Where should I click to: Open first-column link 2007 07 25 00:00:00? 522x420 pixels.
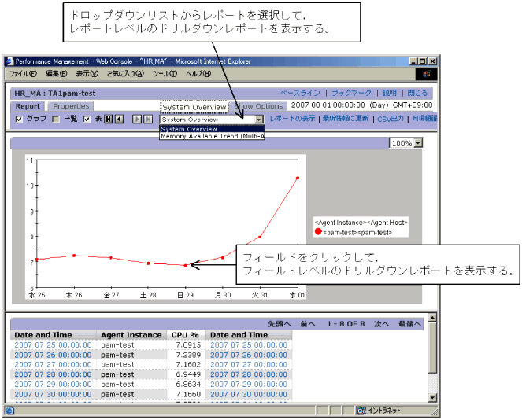tap(53, 345)
